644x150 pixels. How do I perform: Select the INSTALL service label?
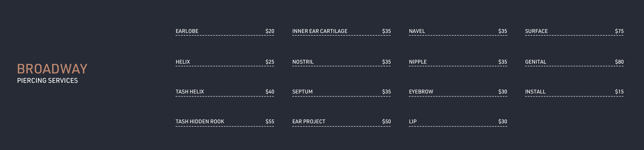pos(535,92)
